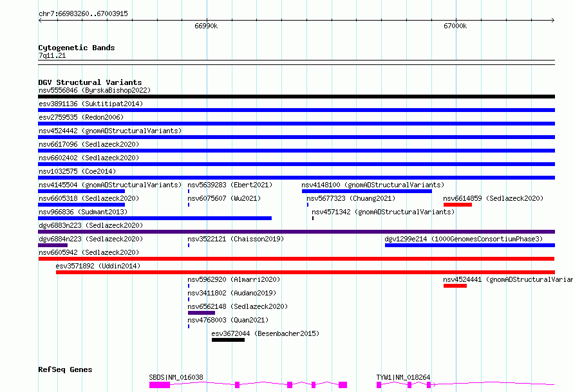
Task: Select nsv966836 (Sudmant2013) label
Action: pos(83,212)
